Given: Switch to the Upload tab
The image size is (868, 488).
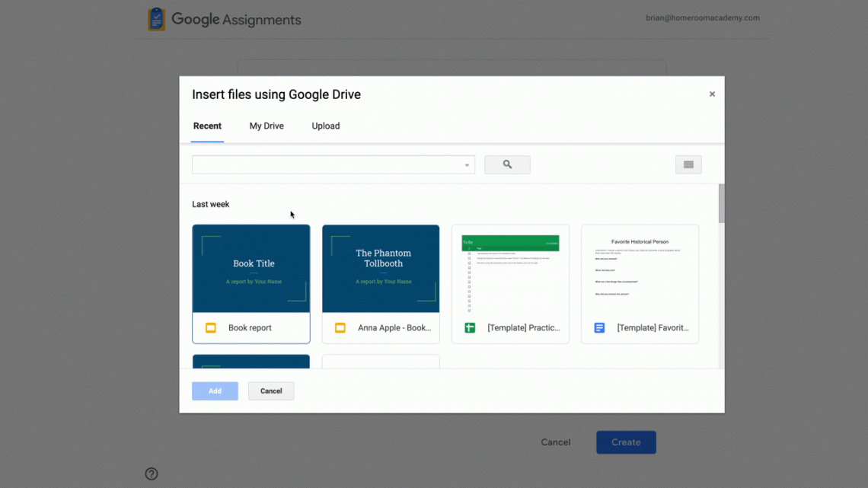Looking at the screenshot, I should click(x=325, y=126).
